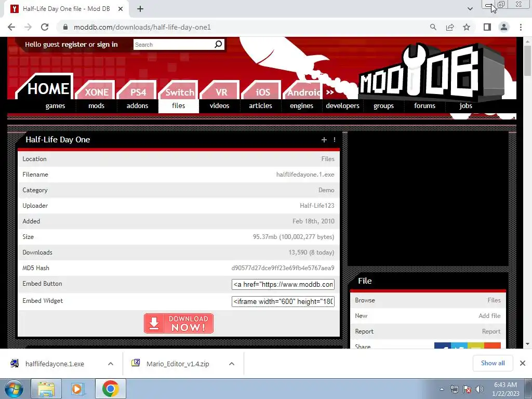Show more platforms double-arrow
This screenshot has height=399, width=532.
(x=330, y=92)
